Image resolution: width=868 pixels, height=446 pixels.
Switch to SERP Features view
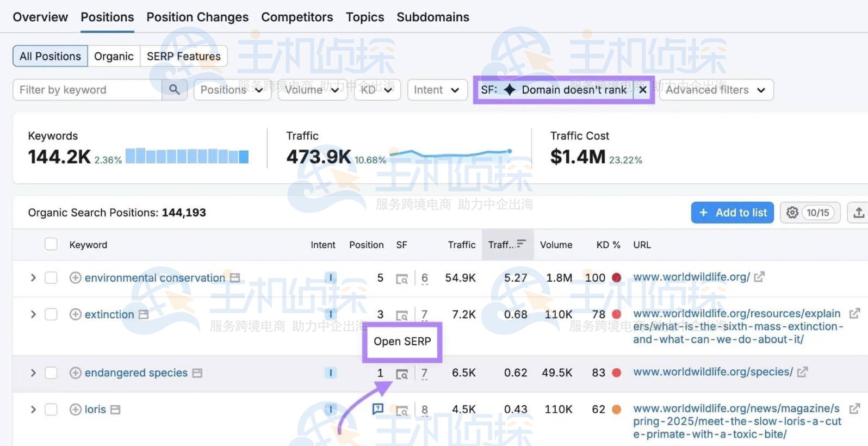click(x=184, y=56)
